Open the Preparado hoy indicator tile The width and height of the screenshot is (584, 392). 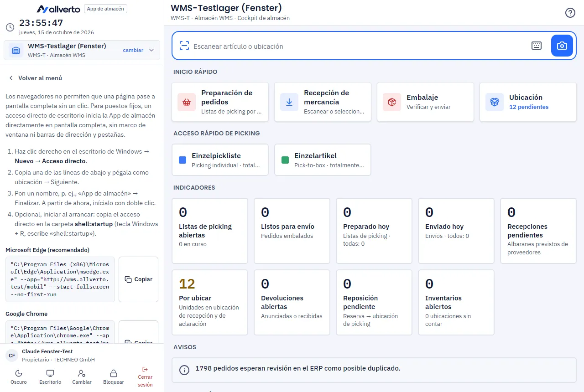(374, 231)
